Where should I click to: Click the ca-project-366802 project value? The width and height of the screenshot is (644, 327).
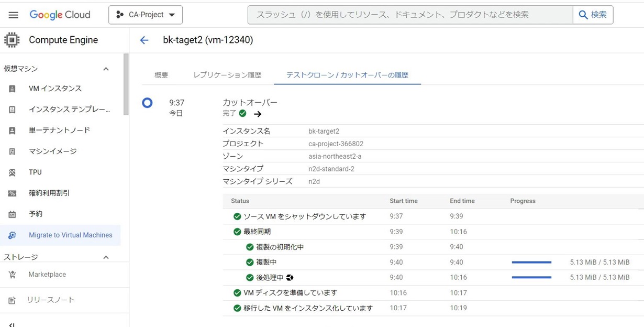click(x=336, y=144)
